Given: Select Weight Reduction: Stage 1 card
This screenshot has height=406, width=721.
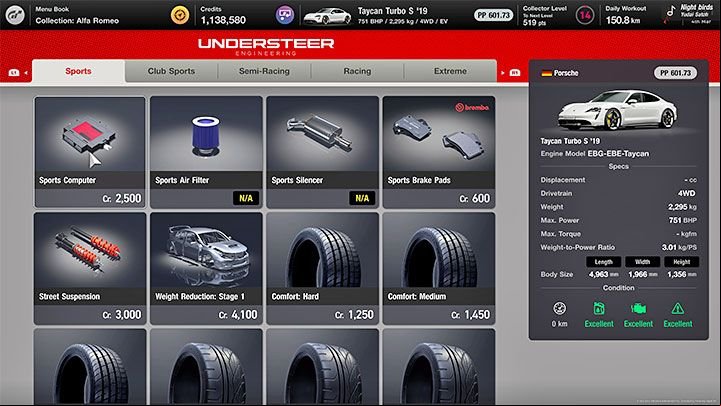Looking at the screenshot, I should point(206,269).
